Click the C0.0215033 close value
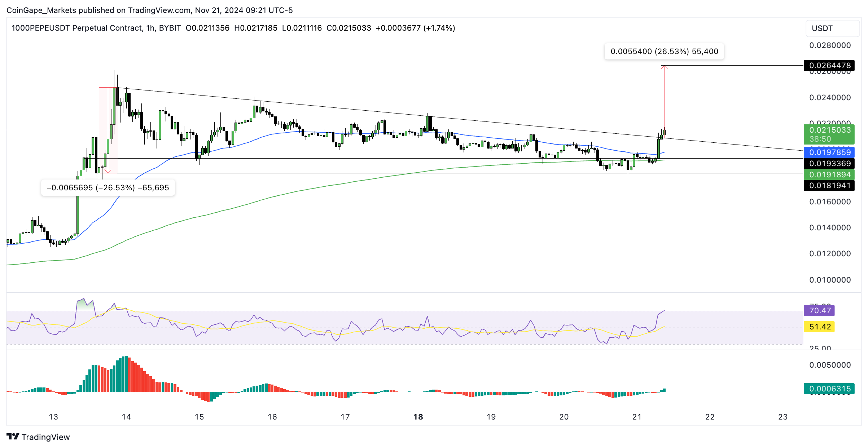This screenshot has width=868, height=448. (349, 28)
